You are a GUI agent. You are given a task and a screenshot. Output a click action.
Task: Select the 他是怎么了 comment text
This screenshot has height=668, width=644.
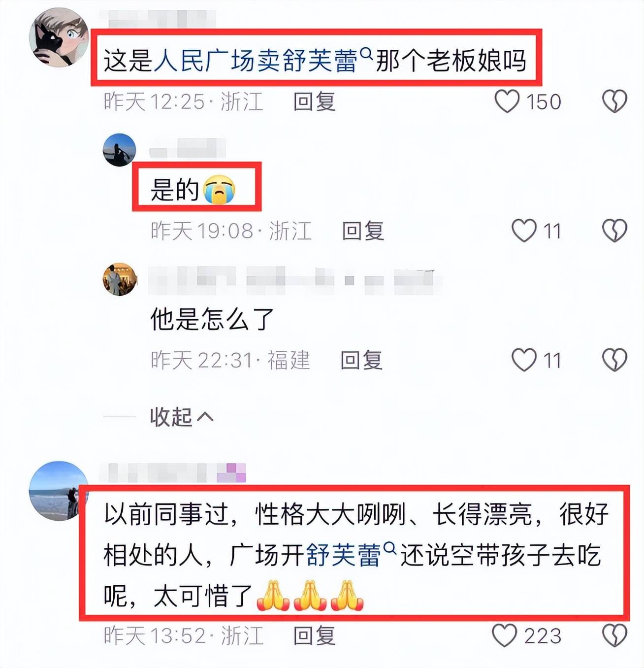coord(212,319)
